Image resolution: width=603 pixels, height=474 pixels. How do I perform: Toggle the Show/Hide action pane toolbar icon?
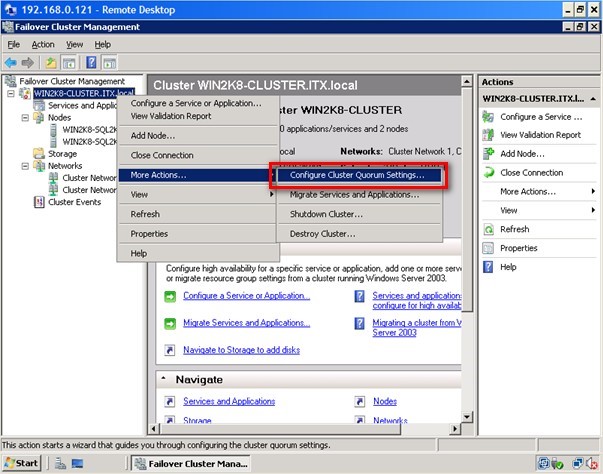[x=110, y=62]
